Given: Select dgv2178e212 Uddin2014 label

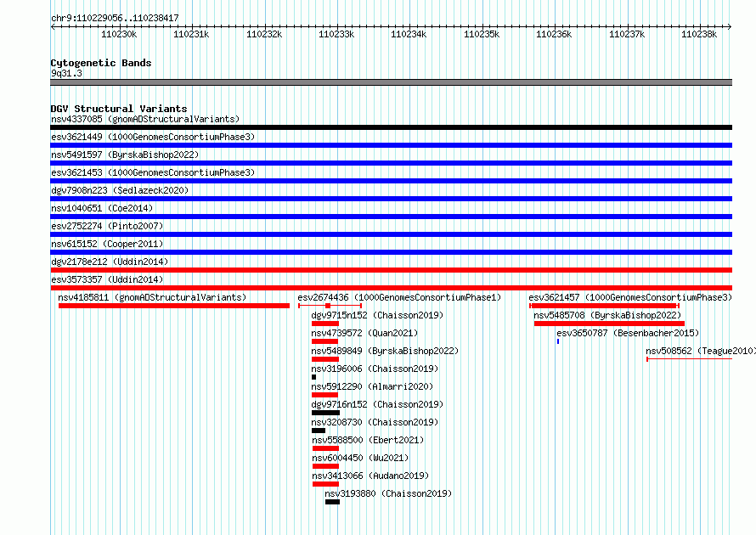Looking at the screenshot, I should (x=110, y=262).
